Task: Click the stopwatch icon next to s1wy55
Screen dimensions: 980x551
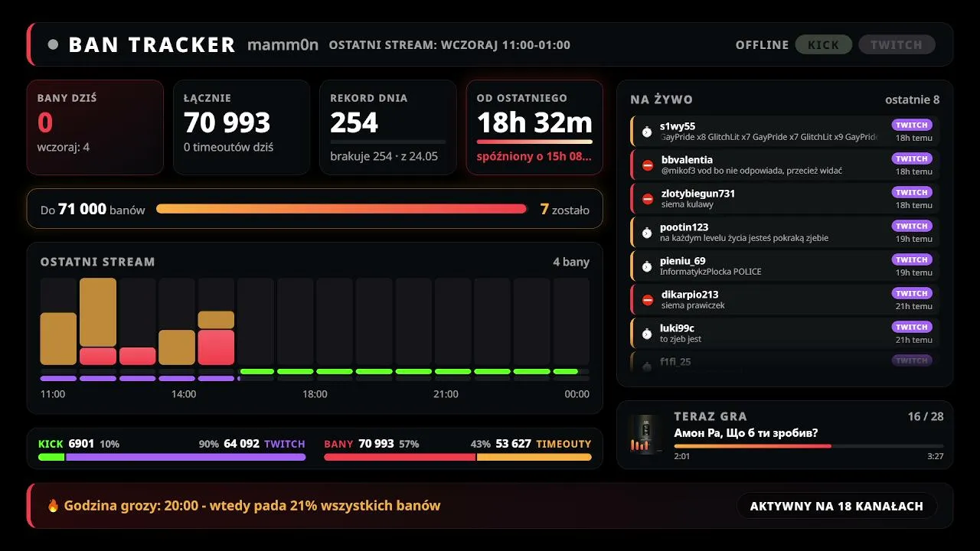Action: pyautogui.click(x=647, y=132)
